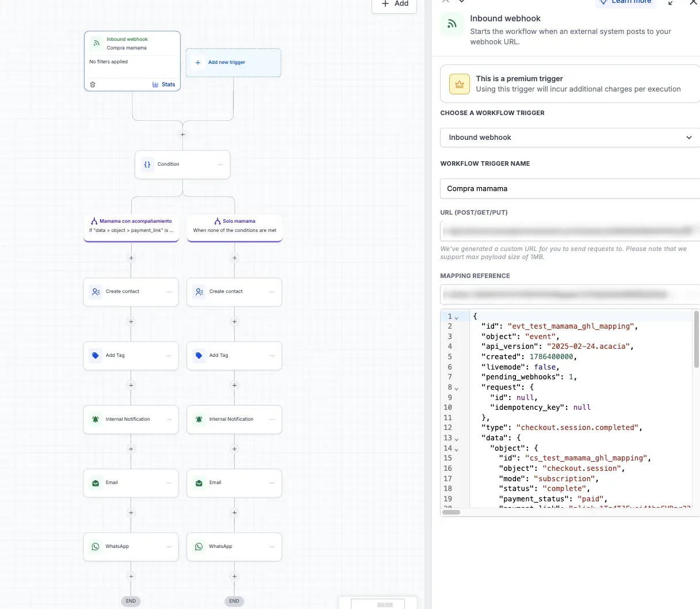
Task: Fold the "request" block at line 8
Action: point(457,389)
